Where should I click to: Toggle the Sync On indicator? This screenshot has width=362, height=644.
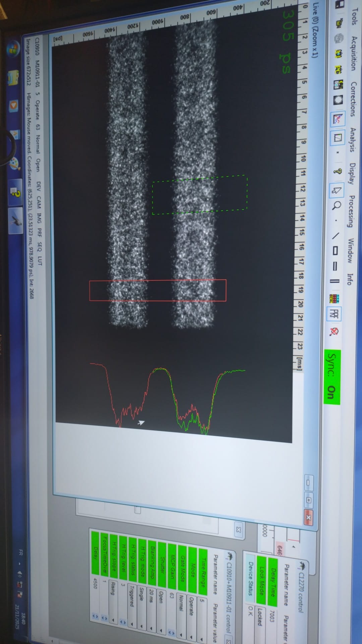[x=332, y=377]
